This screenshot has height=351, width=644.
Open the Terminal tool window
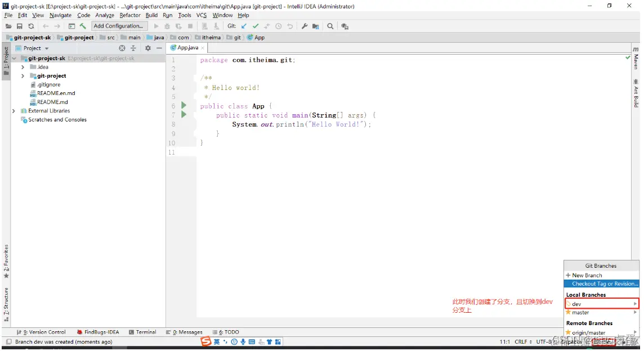click(x=142, y=332)
